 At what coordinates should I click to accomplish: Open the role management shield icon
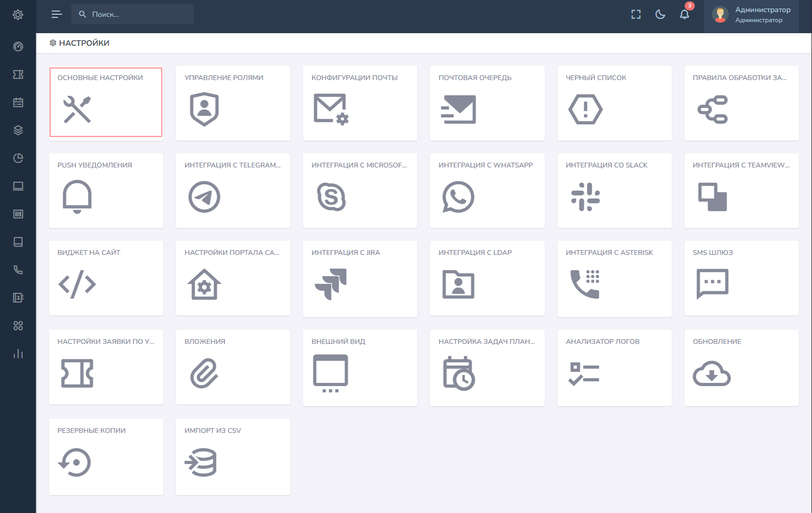pos(204,109)
